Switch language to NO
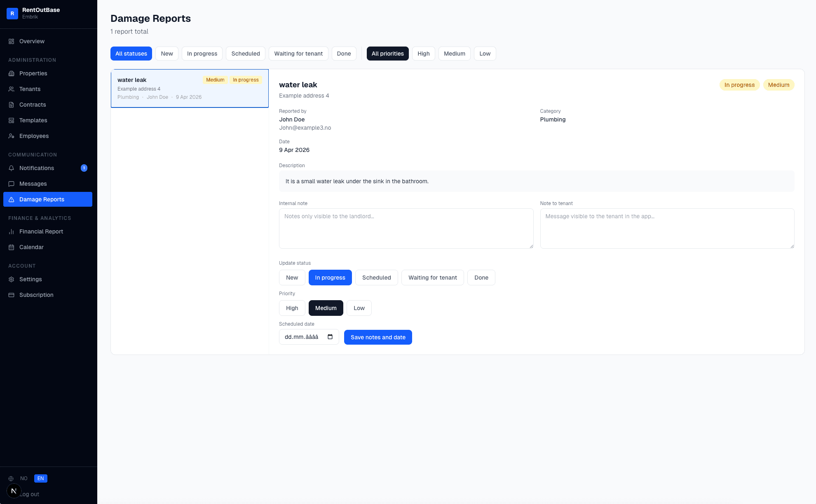The image size is (816, 504). pyautogui.click(x=24, y=478)
